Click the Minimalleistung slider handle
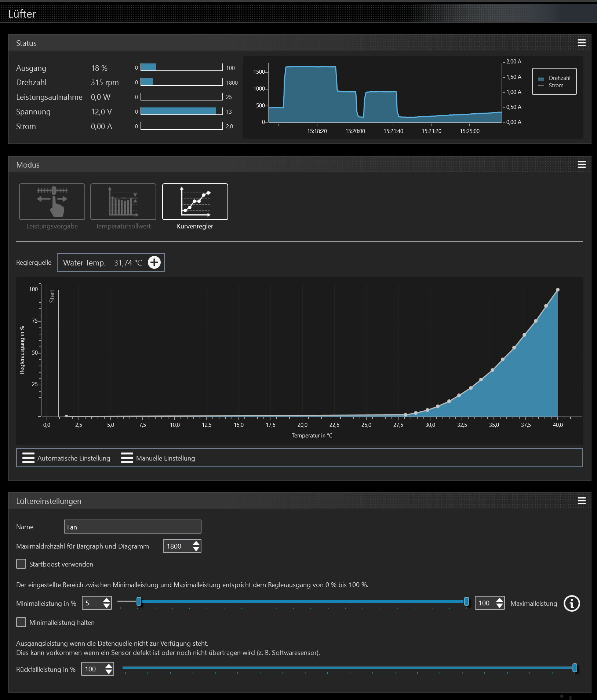This screenshot has height=700, width=597. [139, 601]
